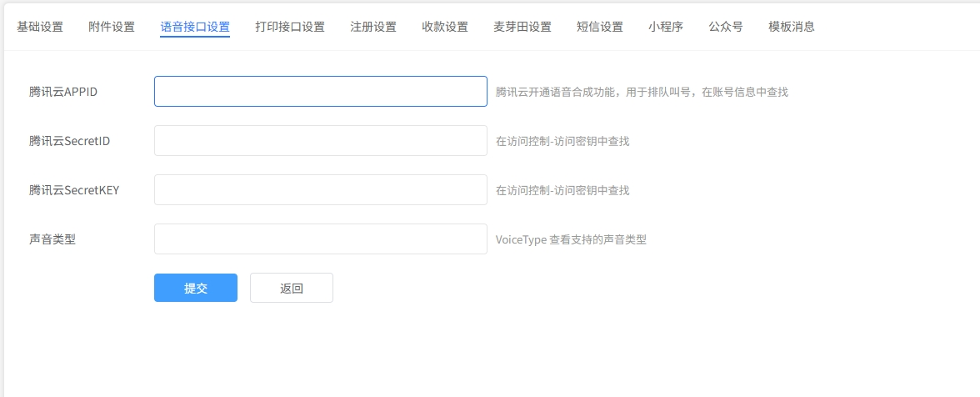
Task: Open the 注册设置 tab
Action: tap(373, 27)
